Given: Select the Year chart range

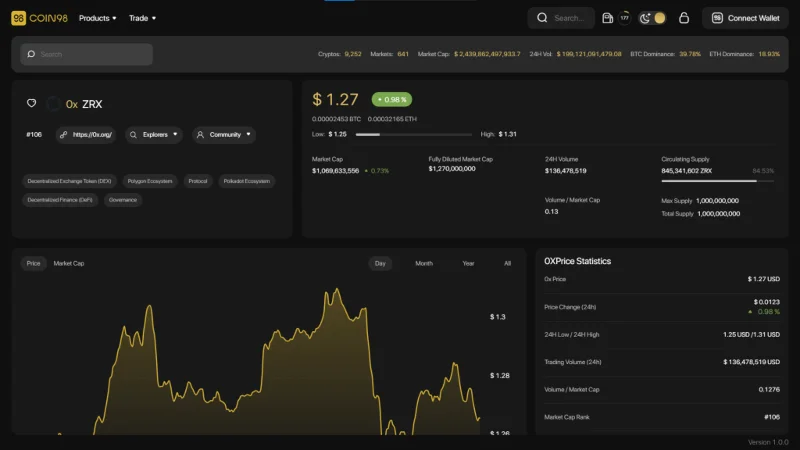Looking at the screenshot, I should [468, 263].
